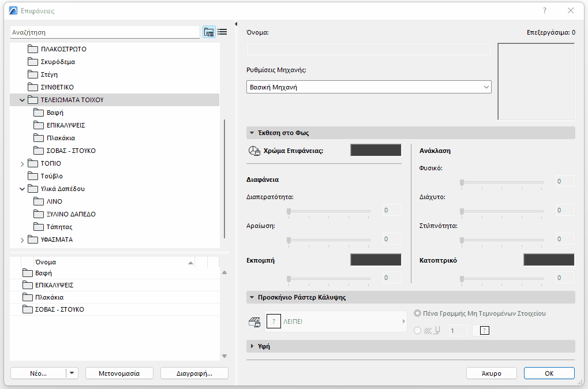Select the custom pen radio option
This screenshot has width=588, height=389.
tap(417, 331)
